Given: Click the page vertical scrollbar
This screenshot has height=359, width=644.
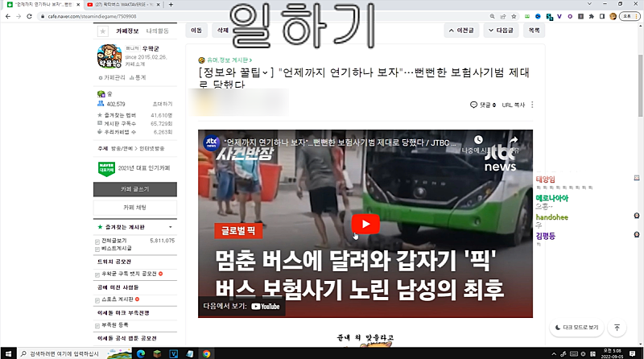Looking at the screenshot, I should [x=640, y=85].
